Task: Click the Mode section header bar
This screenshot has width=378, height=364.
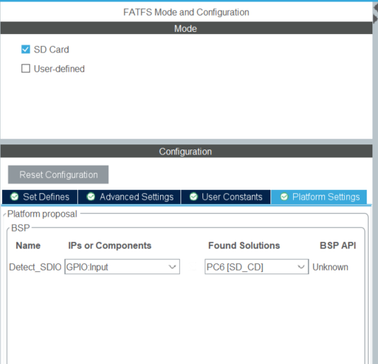Action: coord(186,28)
